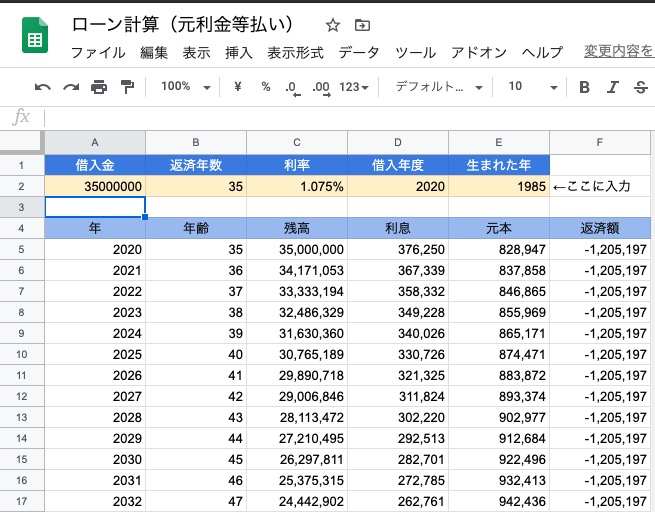Select cell with 1.075%
The height and width of the screenshot is (512, 655).
[x=297, y=186]
